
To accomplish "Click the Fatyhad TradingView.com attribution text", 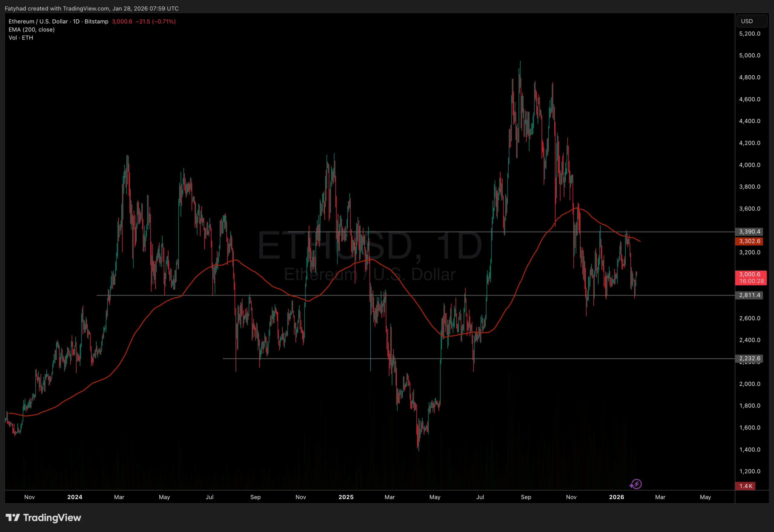I will click(92, 8).
